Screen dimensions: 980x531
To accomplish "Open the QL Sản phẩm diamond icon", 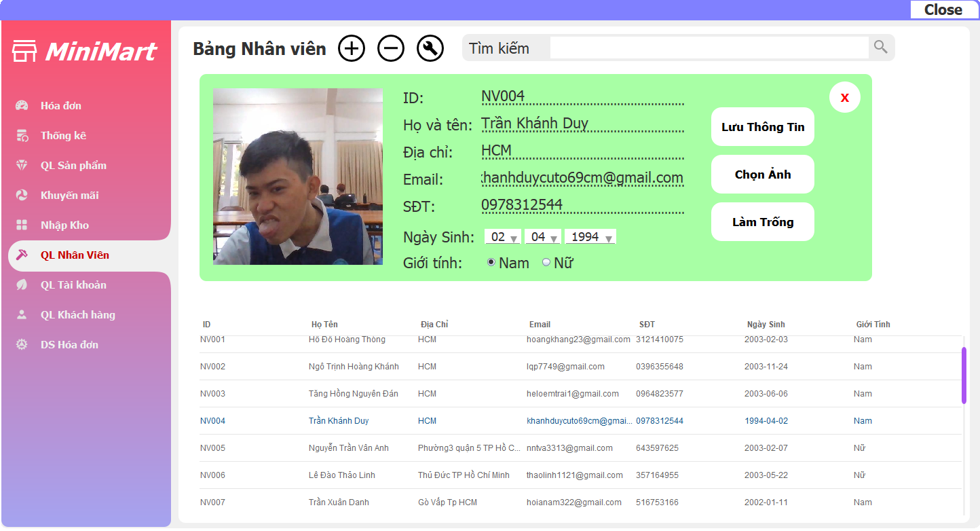I will [x=22, y=166].
